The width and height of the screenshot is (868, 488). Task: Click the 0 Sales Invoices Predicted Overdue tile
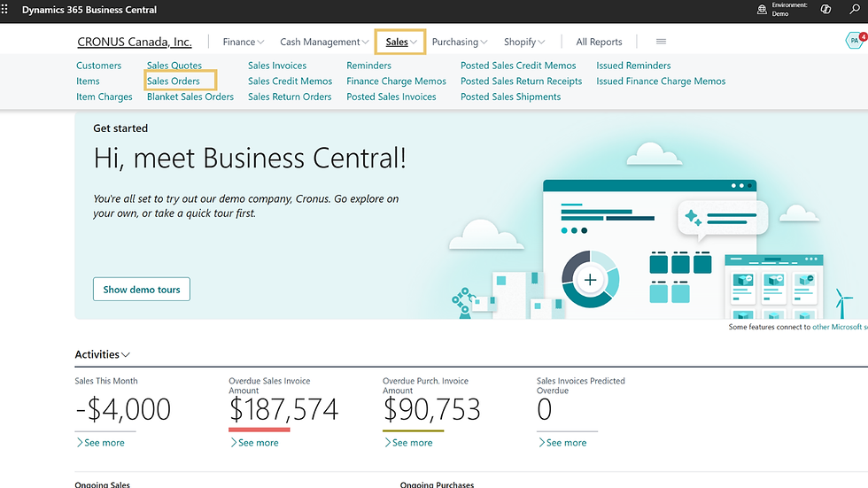point(544,409)
